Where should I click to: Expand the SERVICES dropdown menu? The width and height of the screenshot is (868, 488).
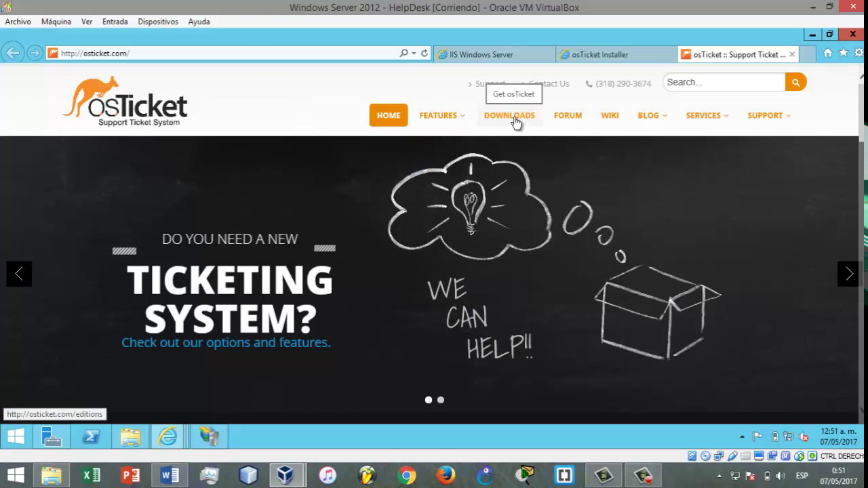pos(707,115)
